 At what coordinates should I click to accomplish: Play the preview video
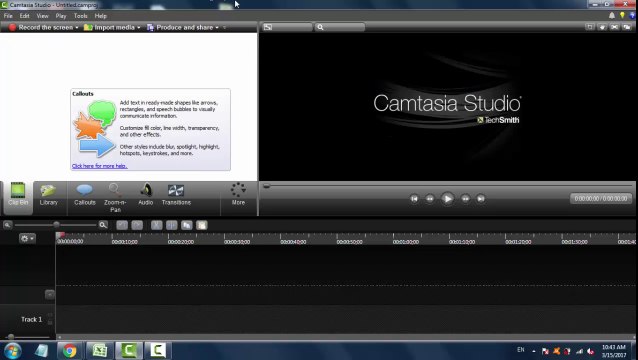[448, 199]
